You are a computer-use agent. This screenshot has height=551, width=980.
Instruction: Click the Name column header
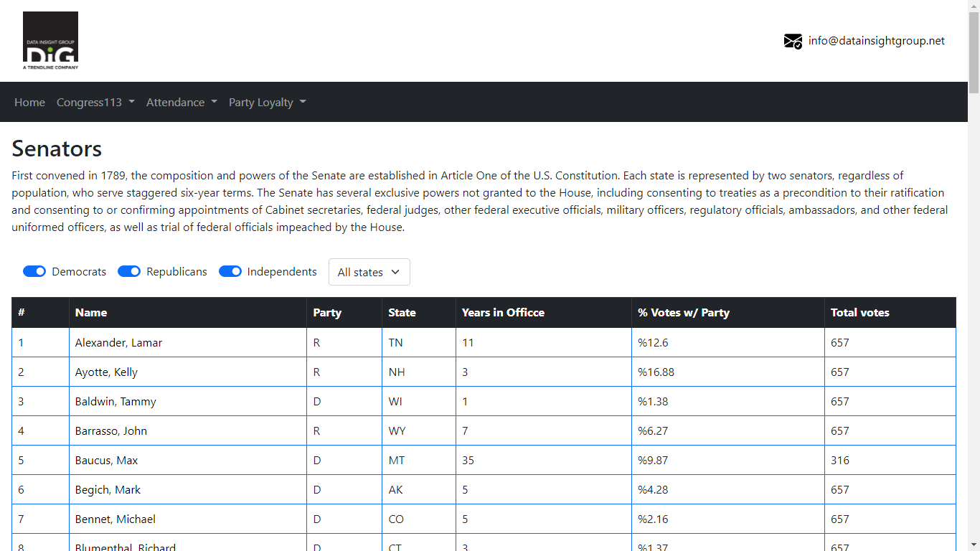click(x=91, y=312)
